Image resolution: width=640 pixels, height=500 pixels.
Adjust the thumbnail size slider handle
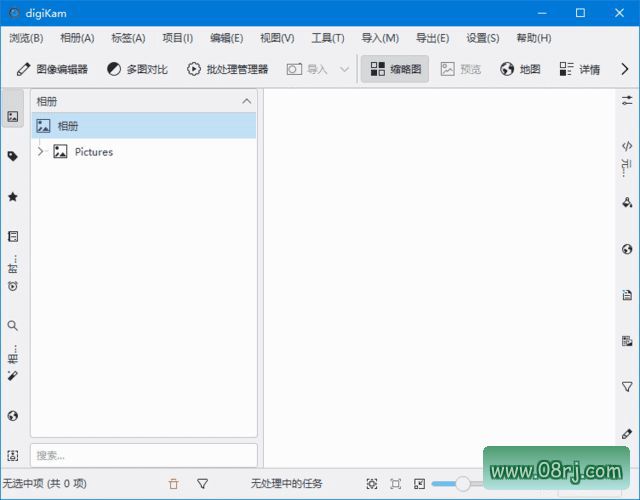tap(463, 484)
